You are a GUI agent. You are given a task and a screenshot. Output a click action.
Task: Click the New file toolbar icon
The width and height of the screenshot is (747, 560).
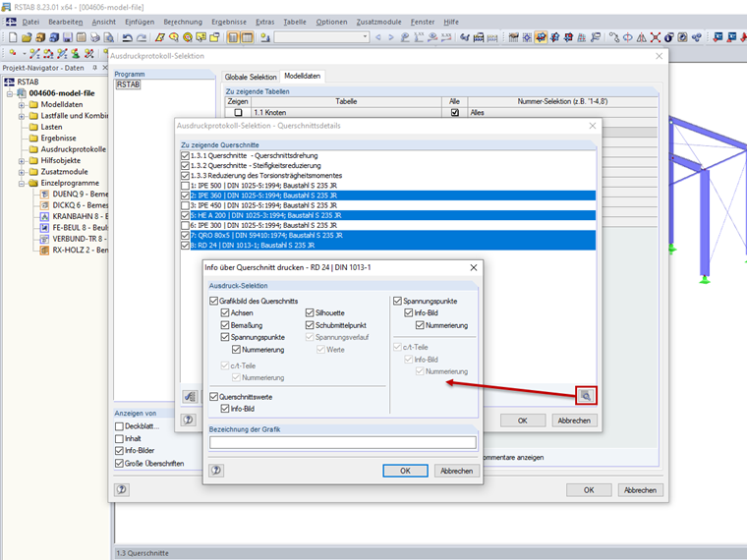[13, 37]
